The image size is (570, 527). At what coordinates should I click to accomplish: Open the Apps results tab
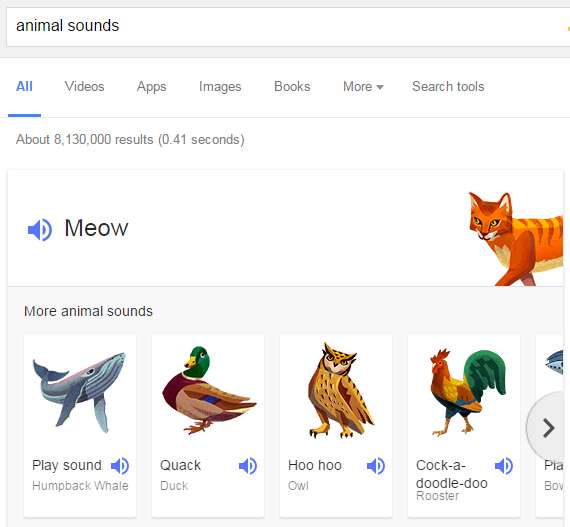click(152, 87)
